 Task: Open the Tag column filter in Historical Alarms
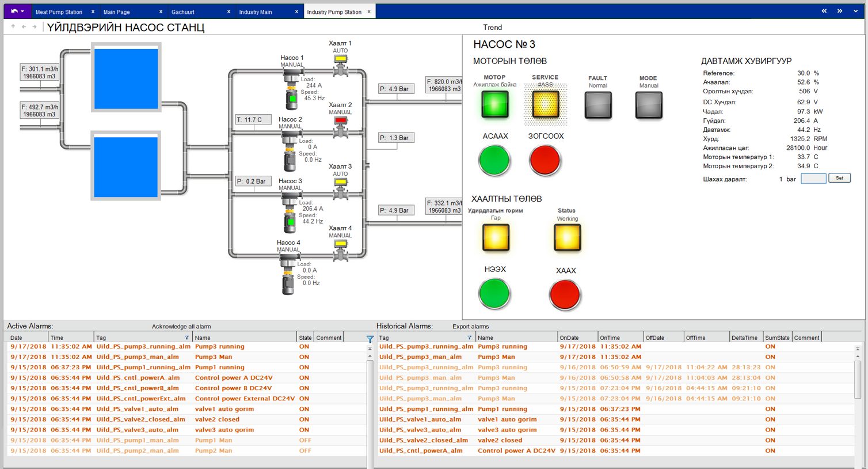470,338
